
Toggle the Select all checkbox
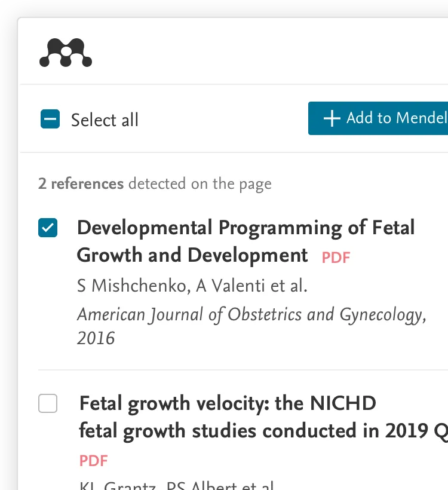(x=50, y=120)
